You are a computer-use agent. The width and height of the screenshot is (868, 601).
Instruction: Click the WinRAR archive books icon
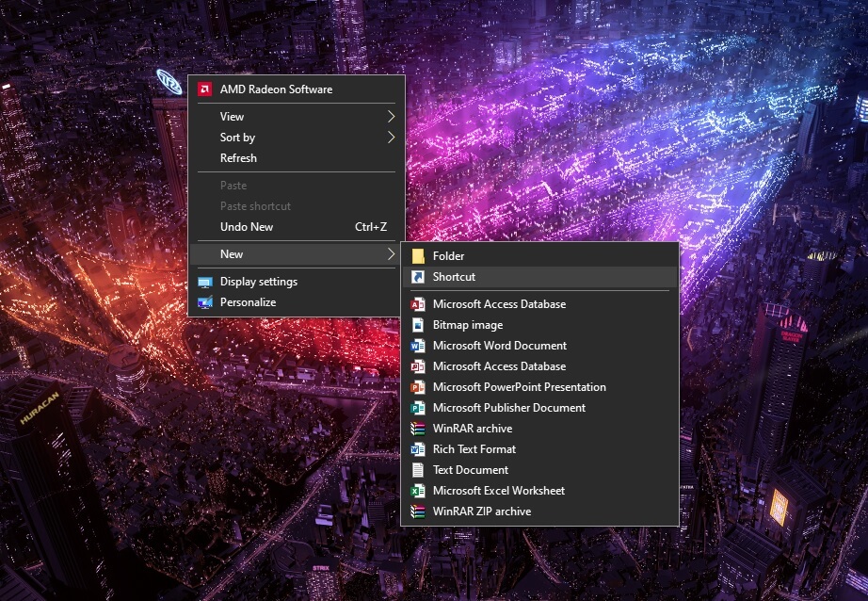tap(418, 429)
